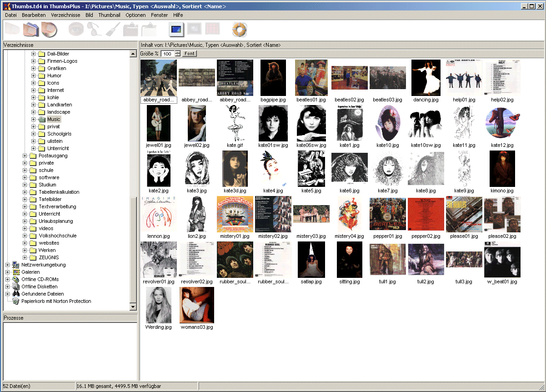Select the websites folder
546x392 pixels.
(x=49, y=243)
